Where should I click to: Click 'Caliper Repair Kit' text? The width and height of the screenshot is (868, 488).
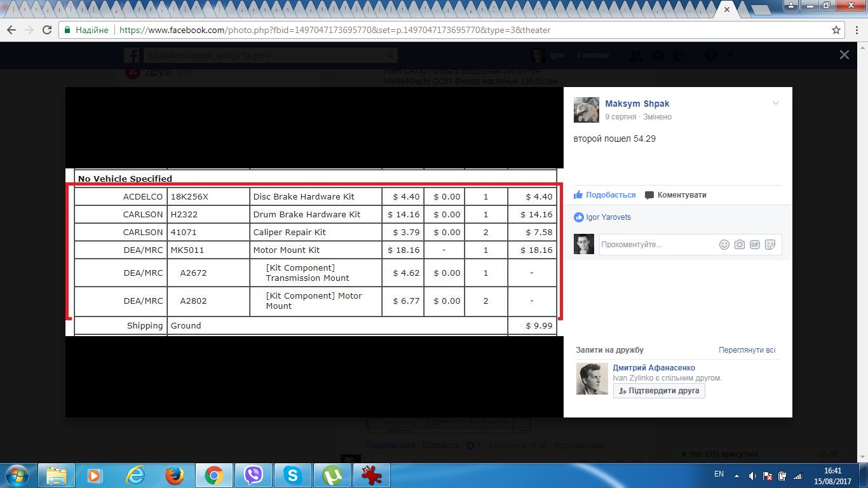tap(290, 233)
